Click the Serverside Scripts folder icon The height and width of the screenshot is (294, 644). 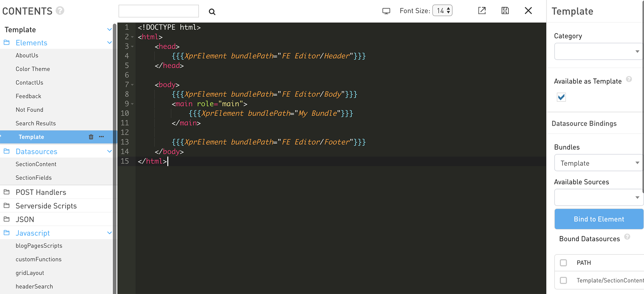(x=6, y=205)
